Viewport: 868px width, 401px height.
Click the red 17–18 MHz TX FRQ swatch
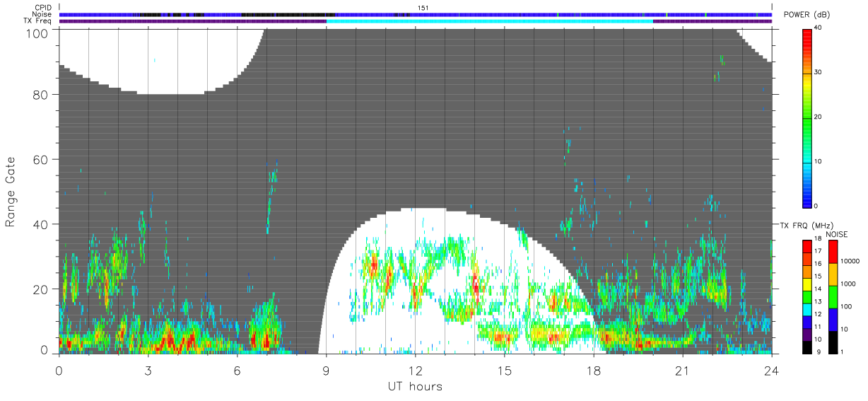click(x=807, y=245)
